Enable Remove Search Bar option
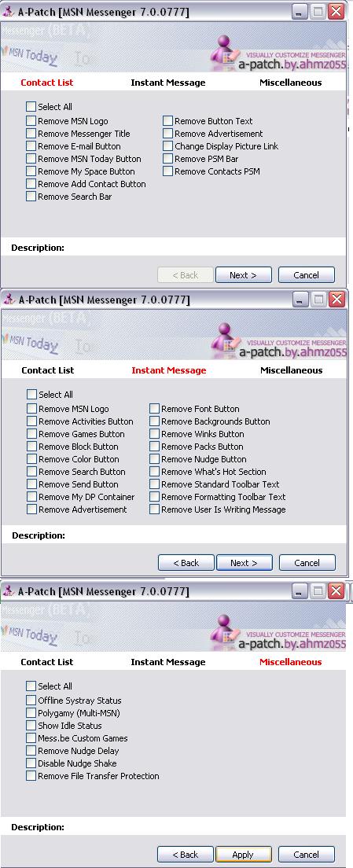 (x=31, y=197)
